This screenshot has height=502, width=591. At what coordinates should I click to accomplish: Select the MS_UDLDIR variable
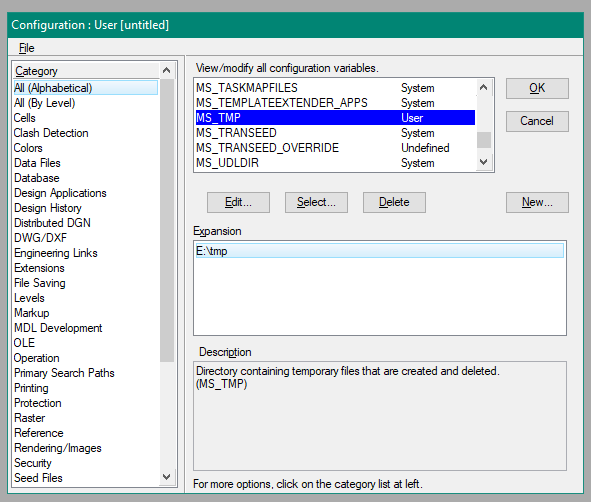tap(335, 163)
